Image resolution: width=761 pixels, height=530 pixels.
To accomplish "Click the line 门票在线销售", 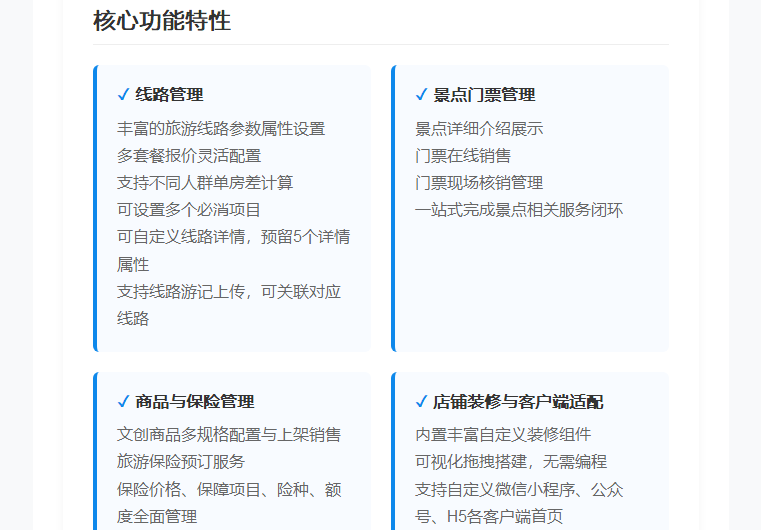I will point(463,156).
